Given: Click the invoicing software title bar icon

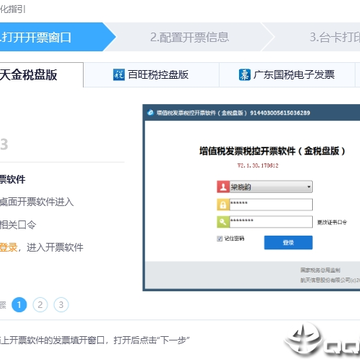Looking at the screenshot, I should coord(150,113).
